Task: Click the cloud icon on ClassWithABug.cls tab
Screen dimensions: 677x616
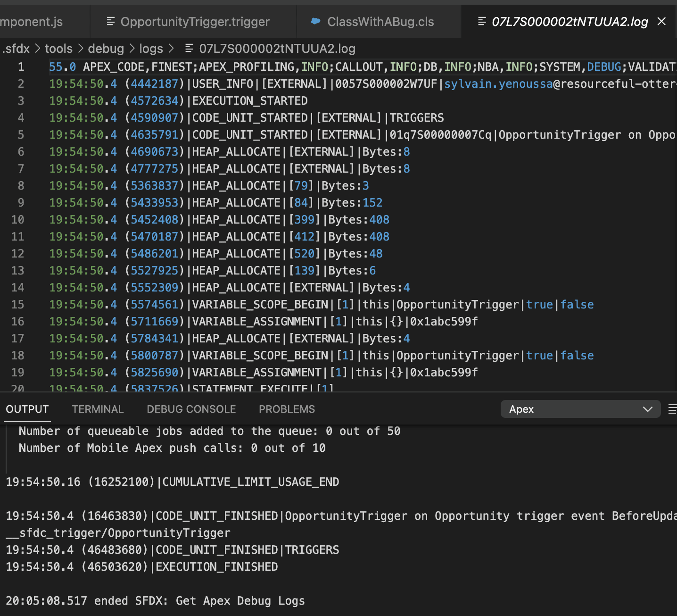Action: [x=315, y=21]
